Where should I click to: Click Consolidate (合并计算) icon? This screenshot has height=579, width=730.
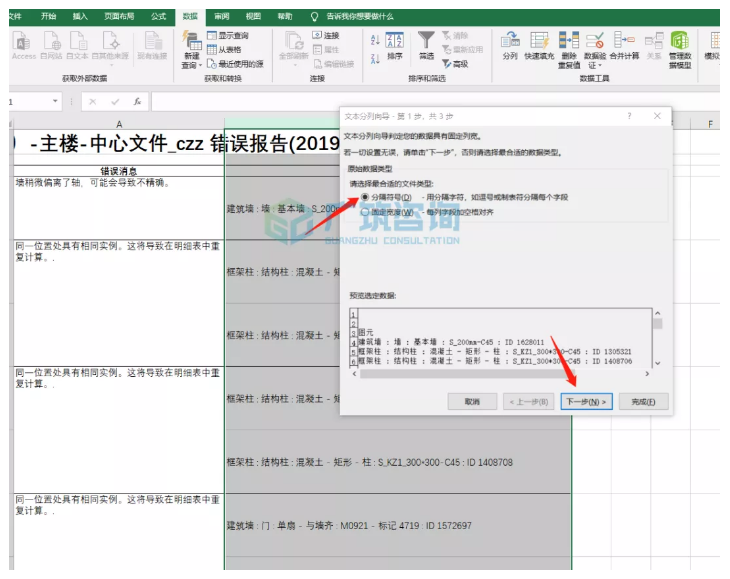[x=624, y=46]
